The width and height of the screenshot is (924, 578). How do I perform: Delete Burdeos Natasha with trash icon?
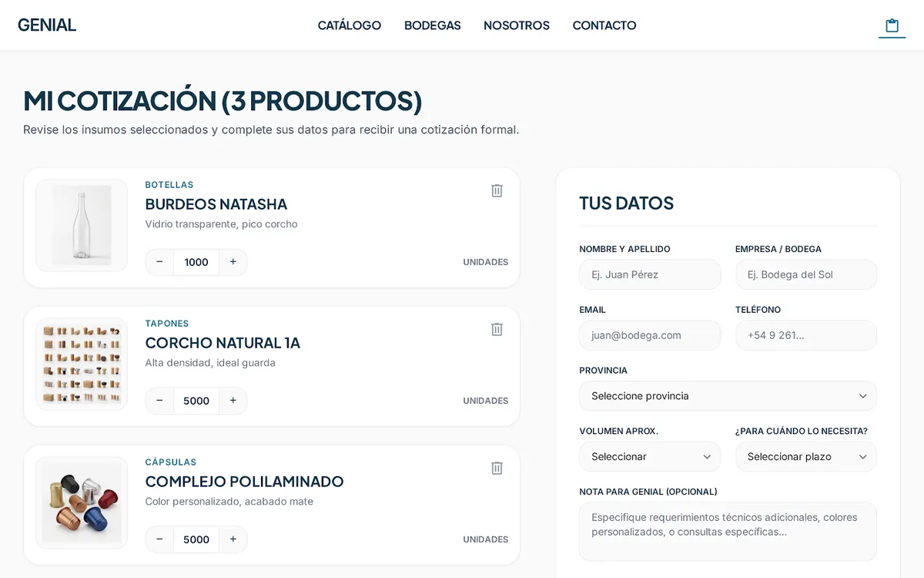(x=497, y=190)
